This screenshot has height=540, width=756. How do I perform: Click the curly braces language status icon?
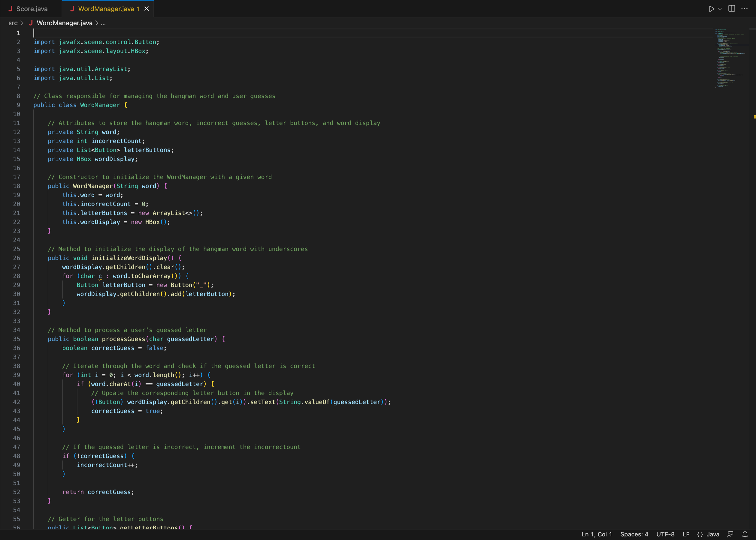(700, 534)
